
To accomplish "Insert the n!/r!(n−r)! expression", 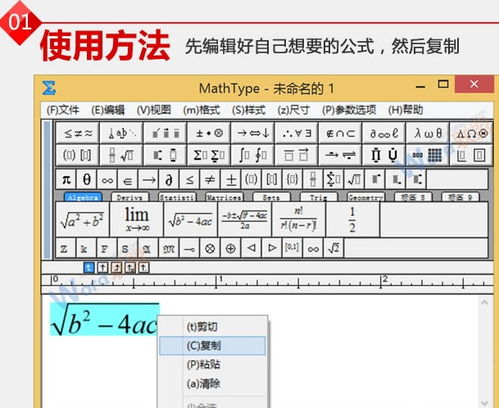I will click(299, 220).
